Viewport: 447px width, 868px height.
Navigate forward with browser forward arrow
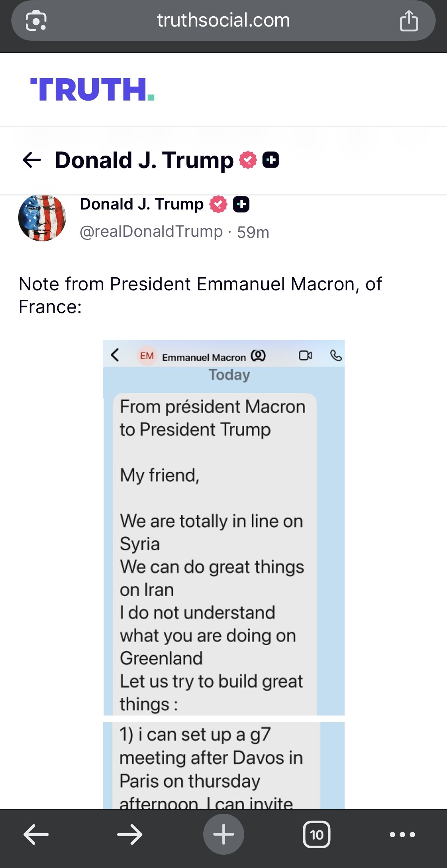click(130, 835)
